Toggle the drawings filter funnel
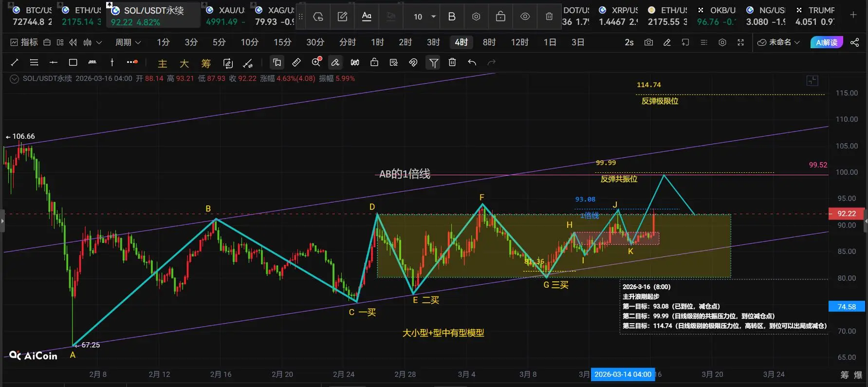Image resolution: width=868 pixels, height=387 pixels. coord(433,62)
